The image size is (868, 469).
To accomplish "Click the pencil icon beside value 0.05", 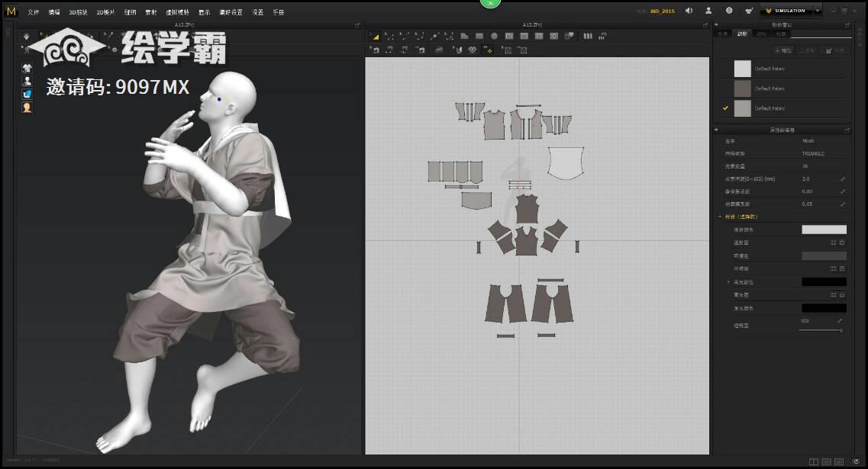I will click(842, 204).
